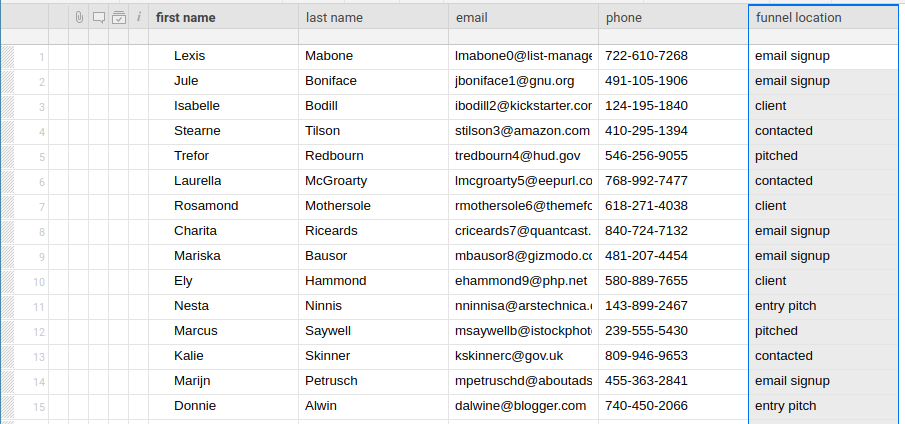
Task: Open funnel location cell for Lexis
Action: [x=822, y=56]
